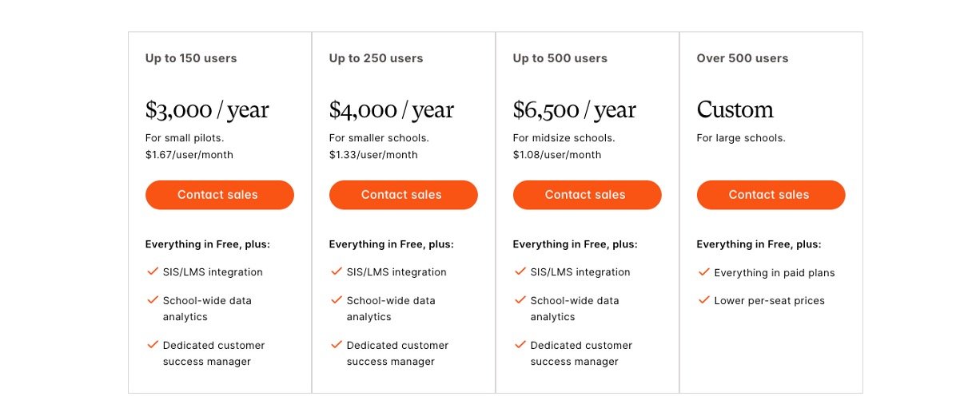The image size is (980, 412).
Task: Select the Over 500 users heading
Action: tap(742, 58)
